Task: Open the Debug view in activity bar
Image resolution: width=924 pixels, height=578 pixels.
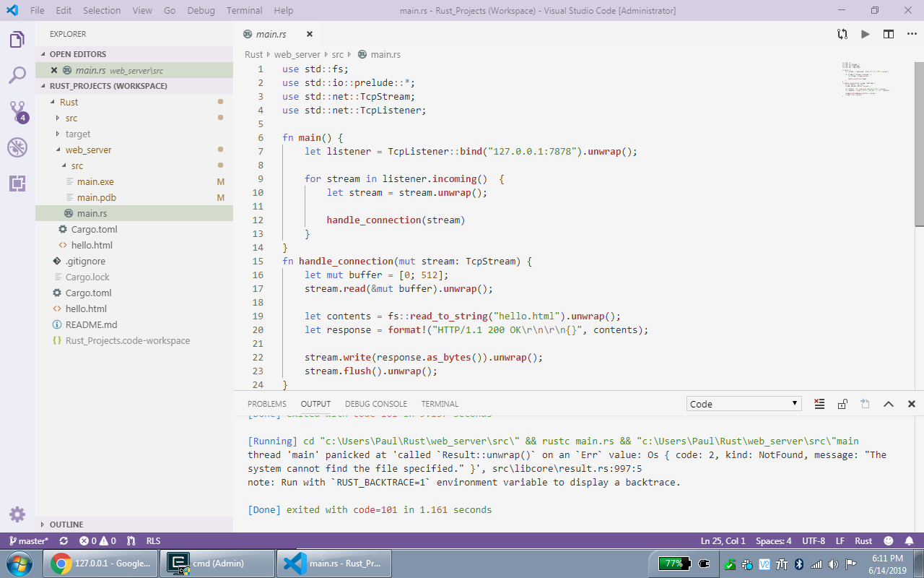Action: [17, 148]
